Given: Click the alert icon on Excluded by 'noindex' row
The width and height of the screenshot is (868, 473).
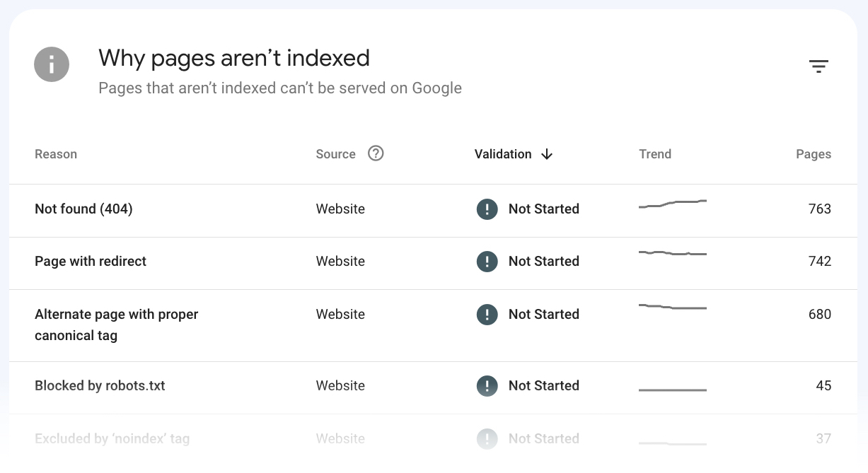Looking at the screenshot, I should coord(487,439).
